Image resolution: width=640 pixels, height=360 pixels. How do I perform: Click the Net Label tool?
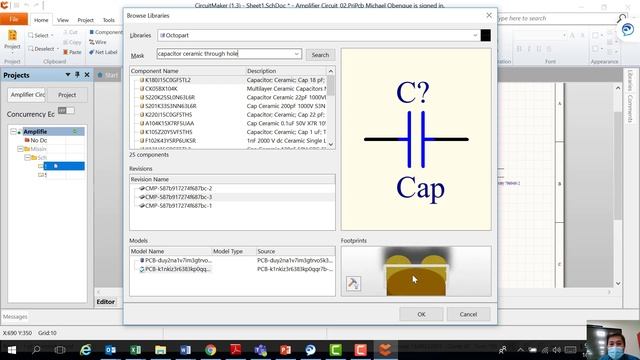point(103,52)
